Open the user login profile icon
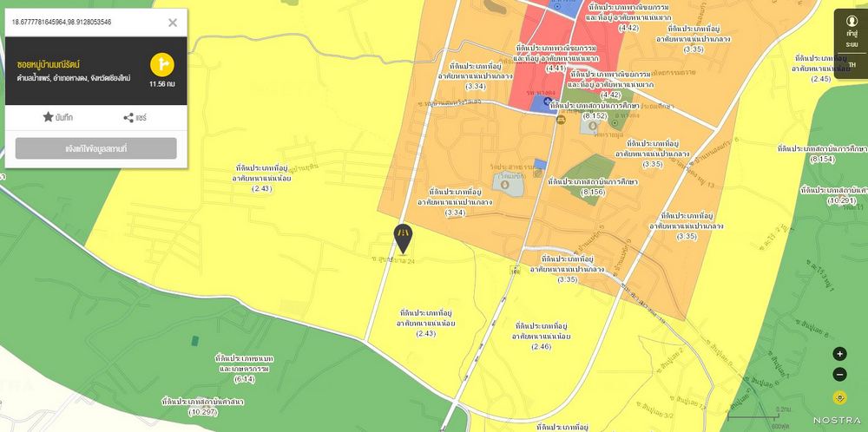The width and height of the screenshot is (868, 432). [852, 21]
